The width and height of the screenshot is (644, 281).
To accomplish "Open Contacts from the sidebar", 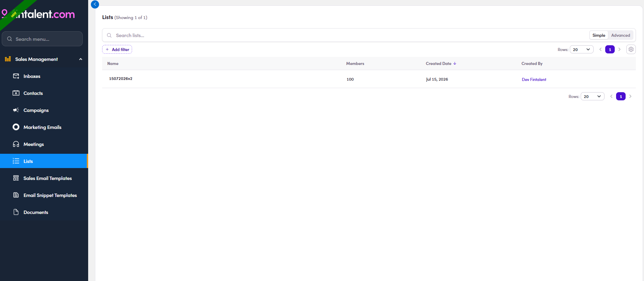I will 44,93.
